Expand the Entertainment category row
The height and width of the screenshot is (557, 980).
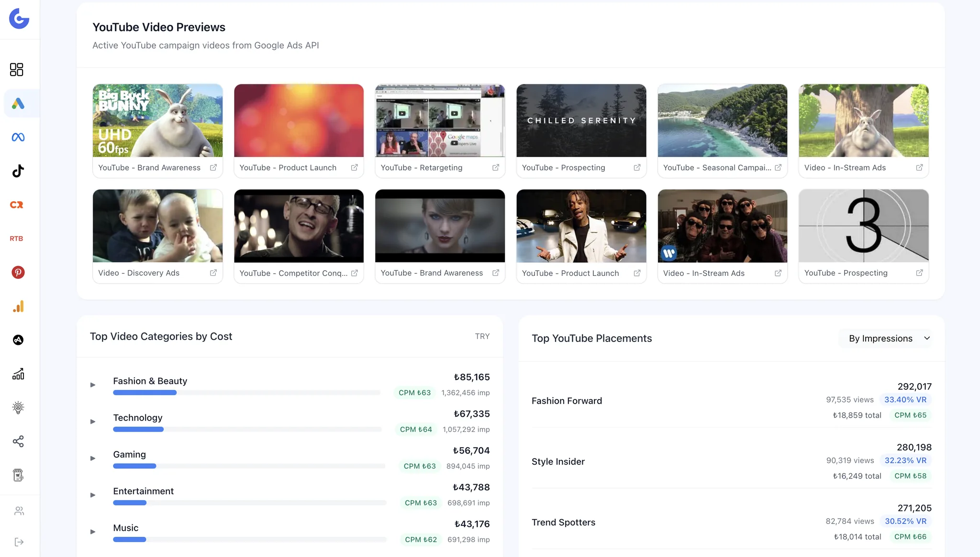93,495
